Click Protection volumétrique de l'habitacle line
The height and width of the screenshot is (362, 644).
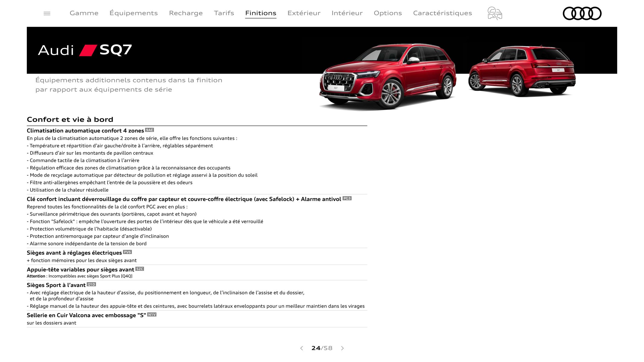click(x=89, y=229)
